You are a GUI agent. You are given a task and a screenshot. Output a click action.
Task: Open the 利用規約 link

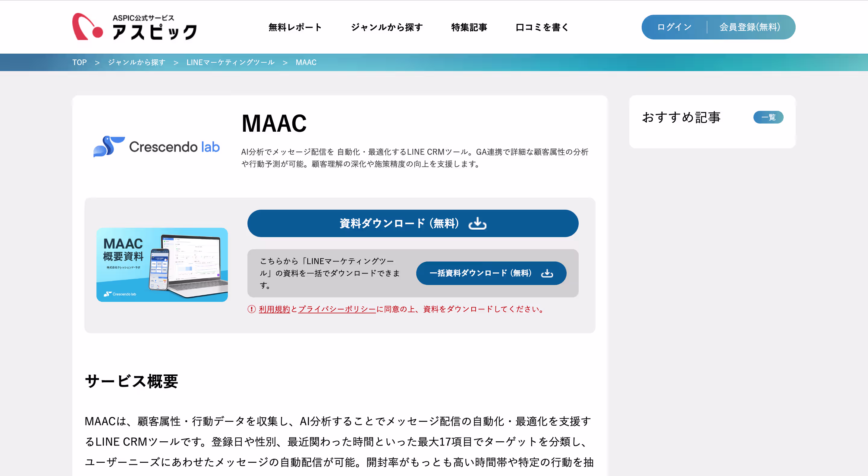pos(274,309)
